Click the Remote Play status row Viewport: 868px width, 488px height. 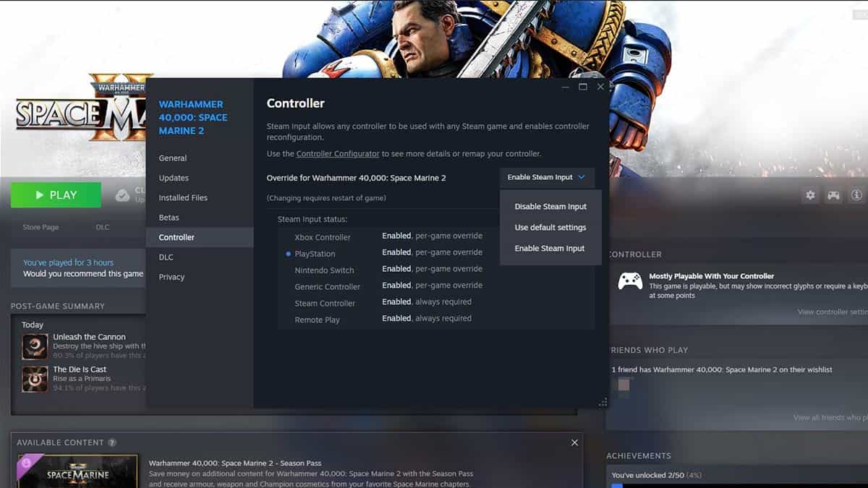pos(436,320)
